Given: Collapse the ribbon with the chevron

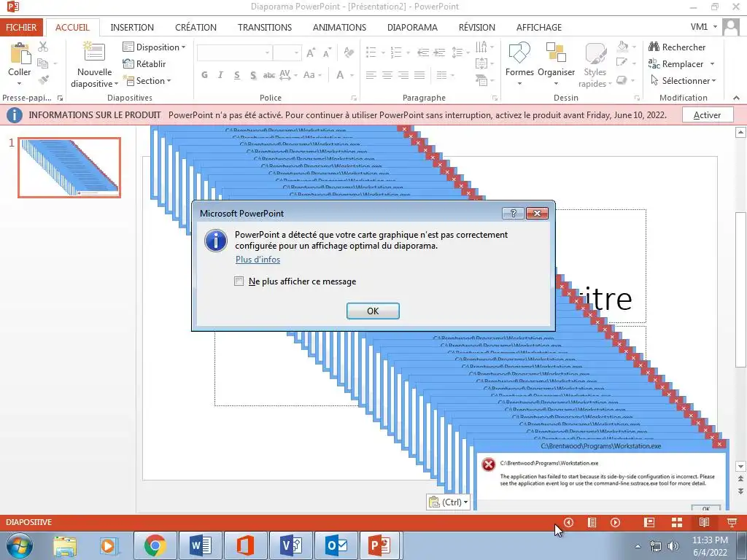Looking at the screenshot, I should coord(737,98).
